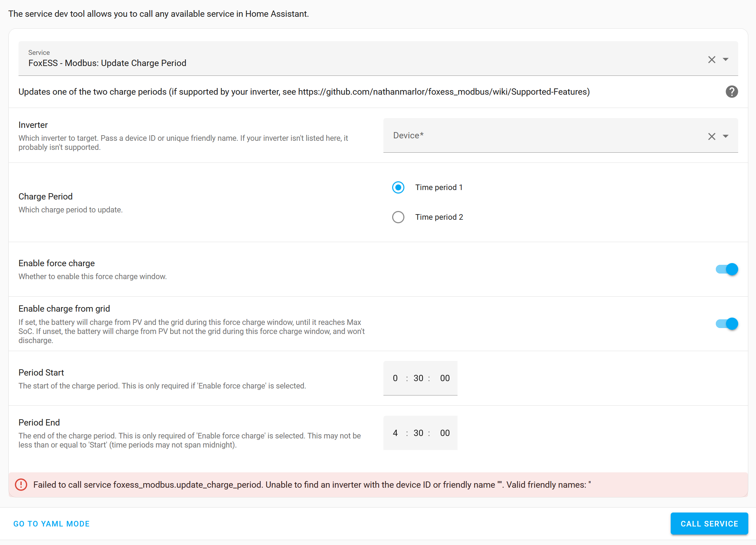Click the error alert icon in the failure banner
The image size is (756, 545).
click(x=21, y=485)
